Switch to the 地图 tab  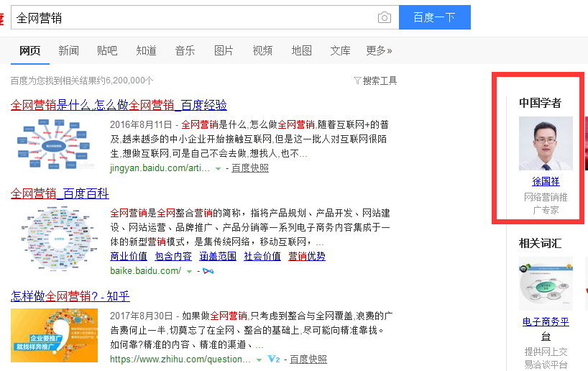pyautogui.click(x=301, y=50)
